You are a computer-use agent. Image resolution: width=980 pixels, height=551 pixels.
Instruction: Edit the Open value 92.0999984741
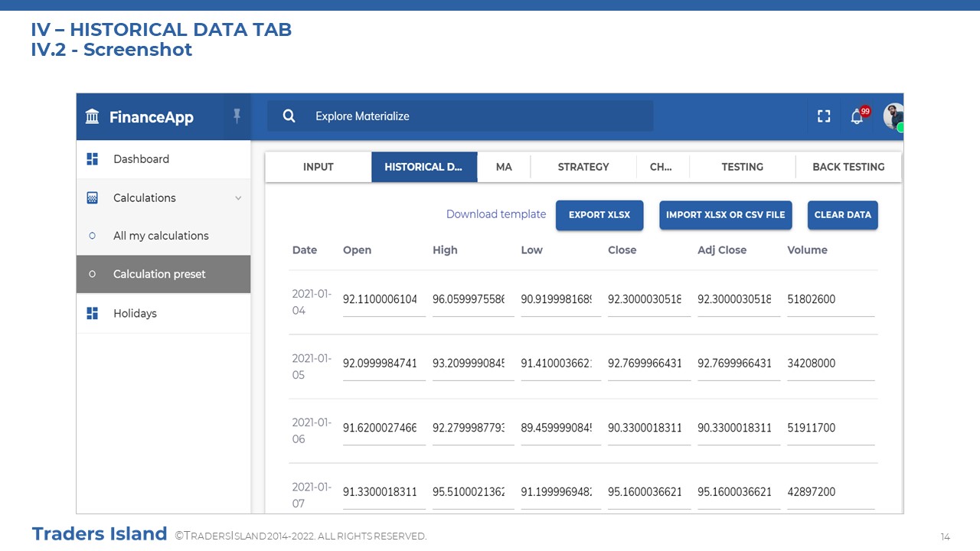(384, 364)
